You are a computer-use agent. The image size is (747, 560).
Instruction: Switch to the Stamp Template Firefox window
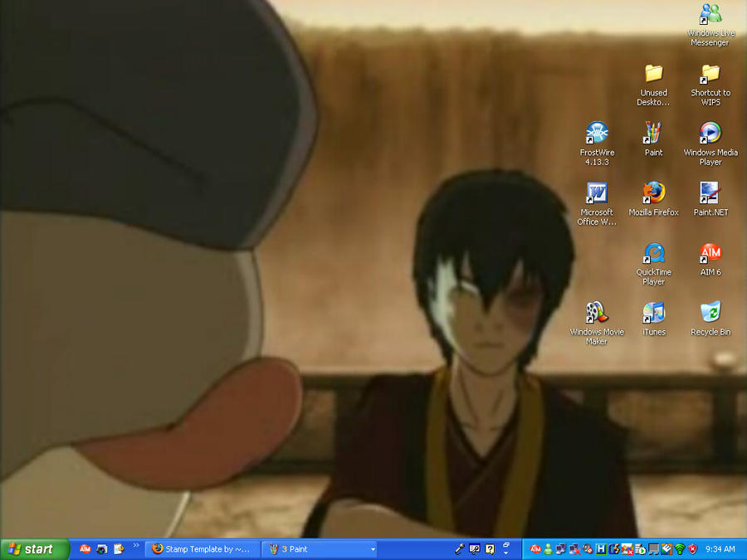point(203,549)
